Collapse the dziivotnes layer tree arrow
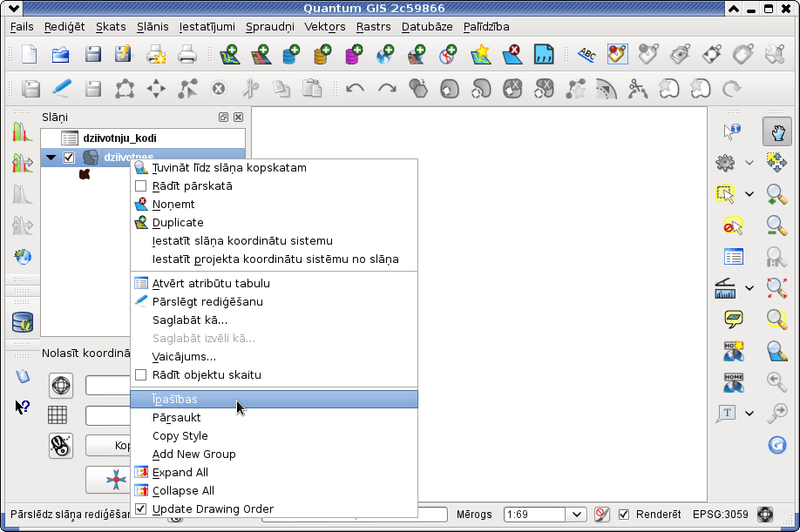 click(51, 158)
